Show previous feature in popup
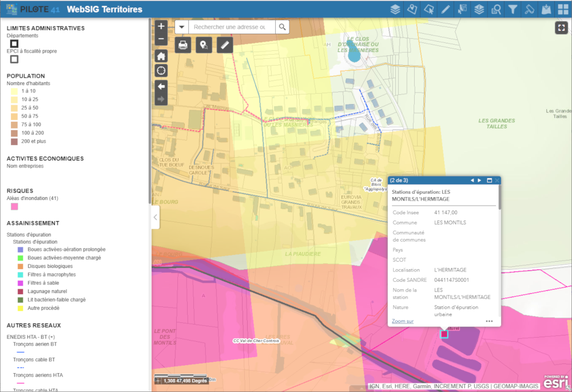572x392 pixels. pos(472,181)
